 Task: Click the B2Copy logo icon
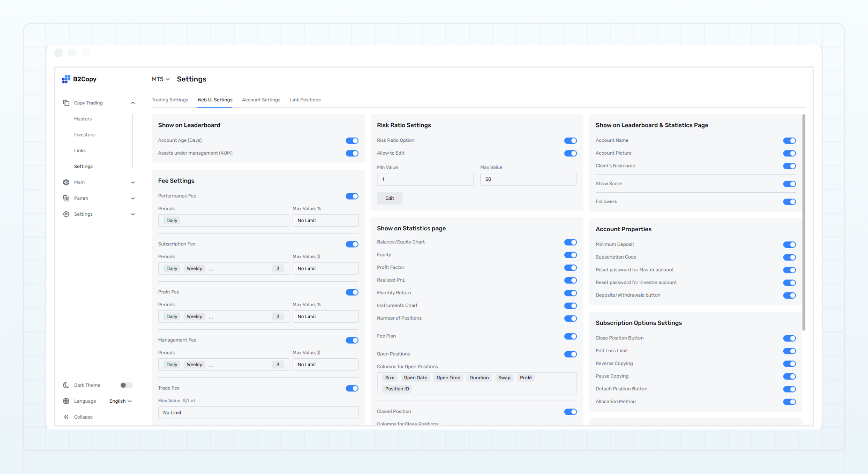click(66, 79)
